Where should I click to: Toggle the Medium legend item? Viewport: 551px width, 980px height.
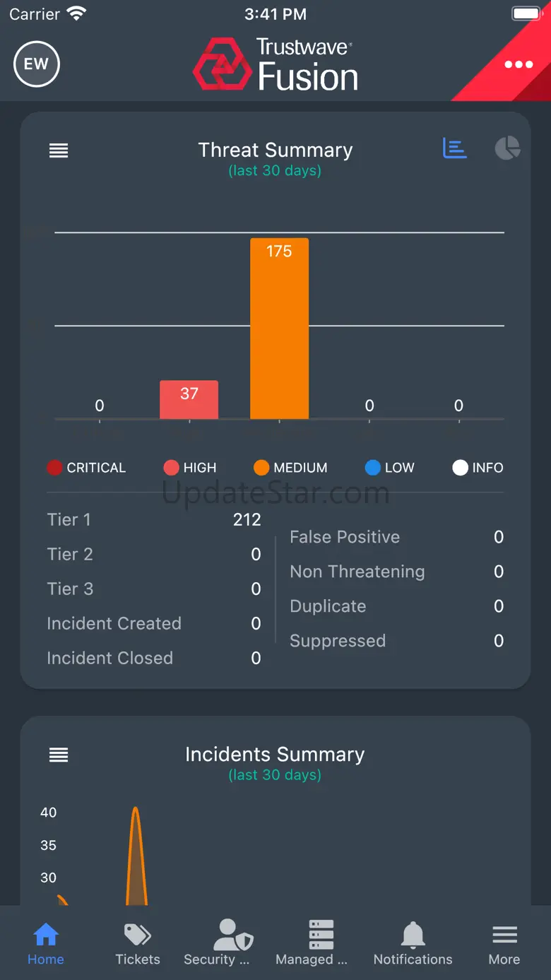pyautogui.click(x=290, y=468)
